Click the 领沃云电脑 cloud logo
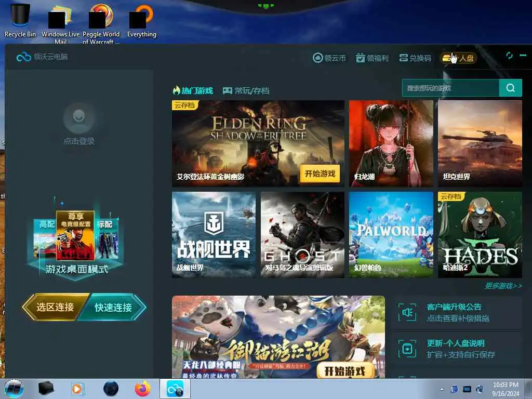Image resolution: width=532 pixels, height=399 pixels. (x=23, y=57)
